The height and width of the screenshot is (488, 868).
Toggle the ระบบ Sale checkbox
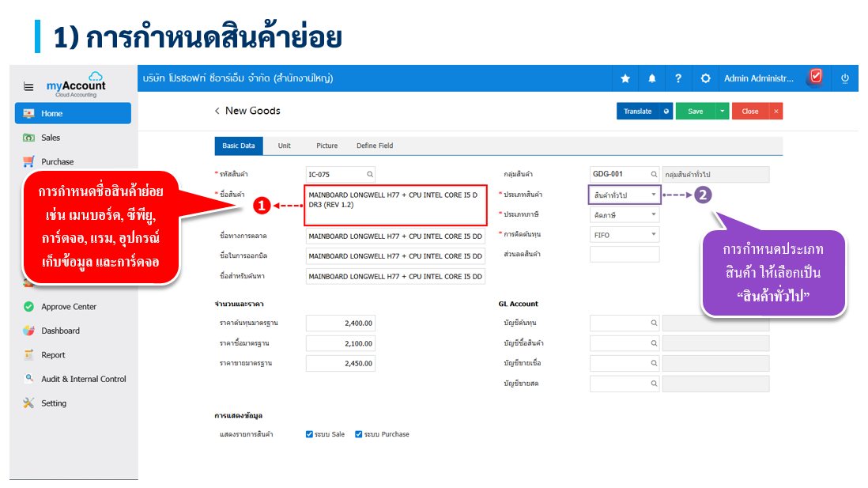pyautogui.click(x=309, y=434)
